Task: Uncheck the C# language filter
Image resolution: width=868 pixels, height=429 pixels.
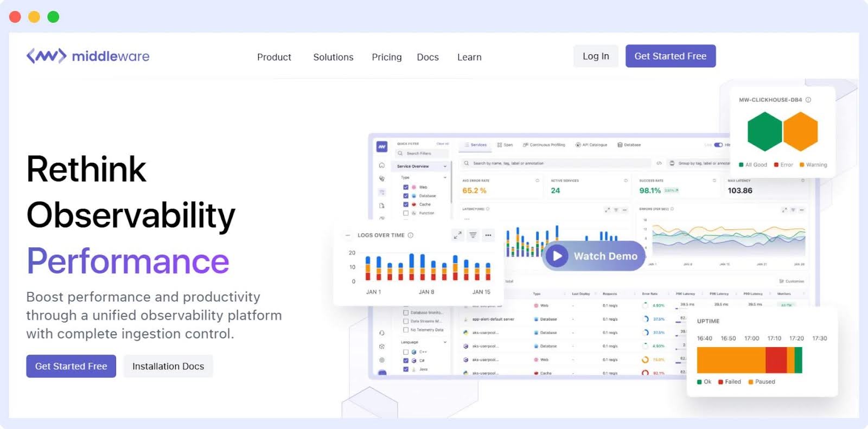Action: tap(406, 361)
